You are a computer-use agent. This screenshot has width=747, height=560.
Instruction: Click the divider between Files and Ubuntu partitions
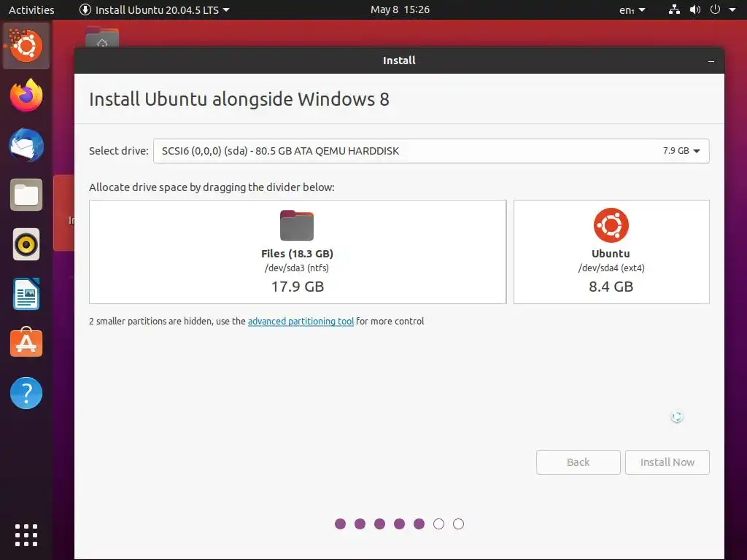[x=510, y=252]
